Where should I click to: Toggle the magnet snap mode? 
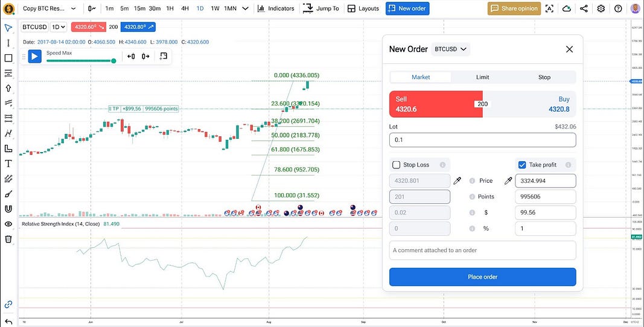(x=8, y=209)
